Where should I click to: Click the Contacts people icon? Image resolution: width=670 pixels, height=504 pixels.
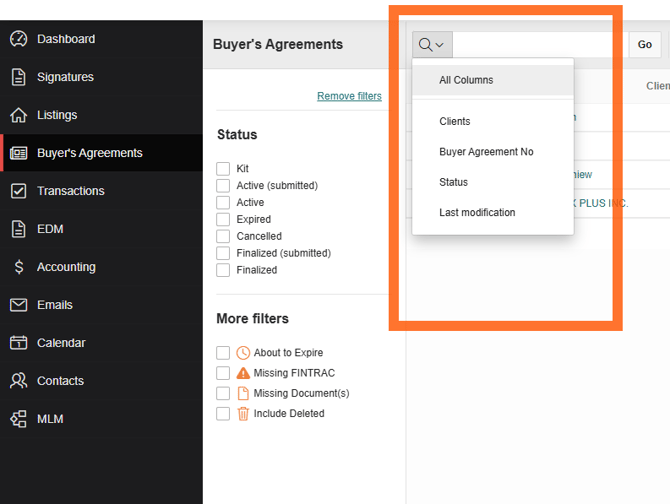pyautogui.click(x=18, y=381)
